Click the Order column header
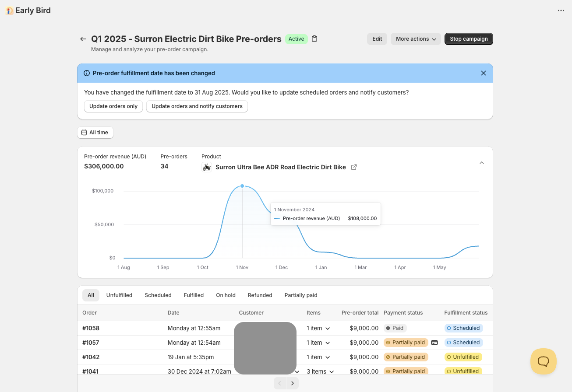Screen dimensions: 572x392 90,313
